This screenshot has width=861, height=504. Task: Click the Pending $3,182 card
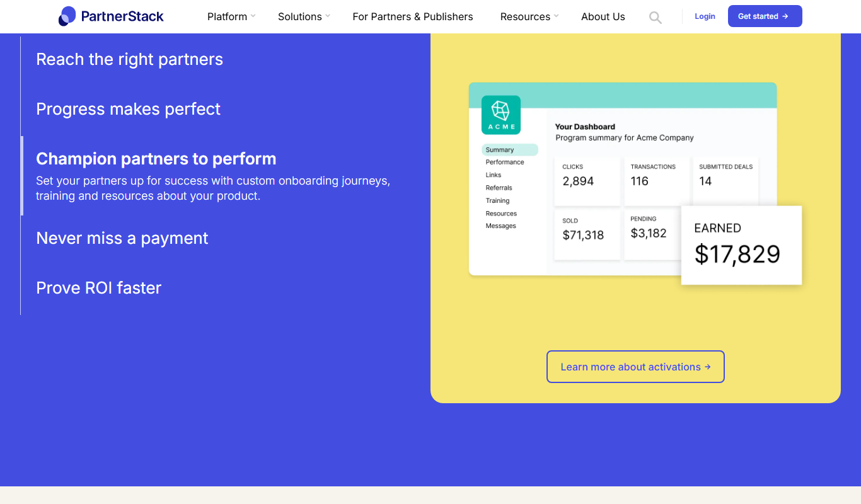653,235
